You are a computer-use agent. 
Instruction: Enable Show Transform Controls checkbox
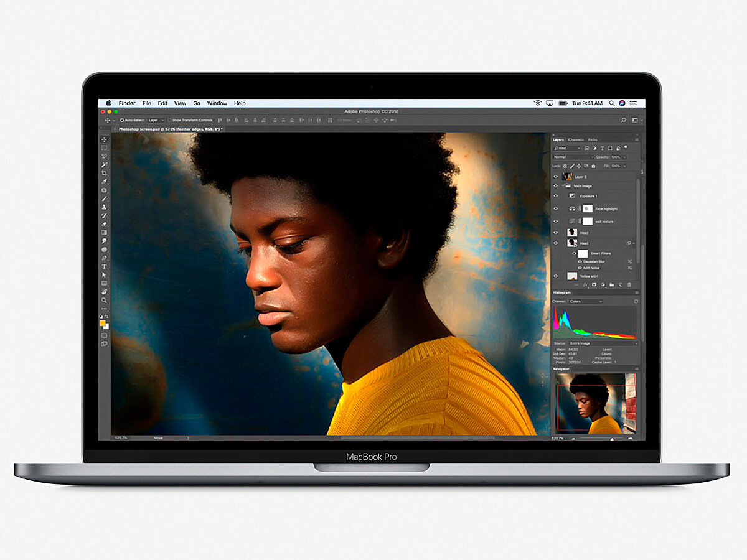click(x=169, y=120)
